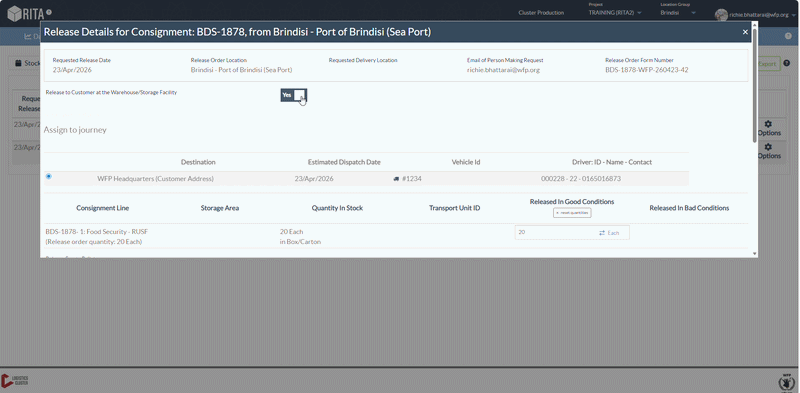Expand the Location Group Brindisi dropdown
Image resolution: width=800 pixels, height=393 pixels.
678,13
